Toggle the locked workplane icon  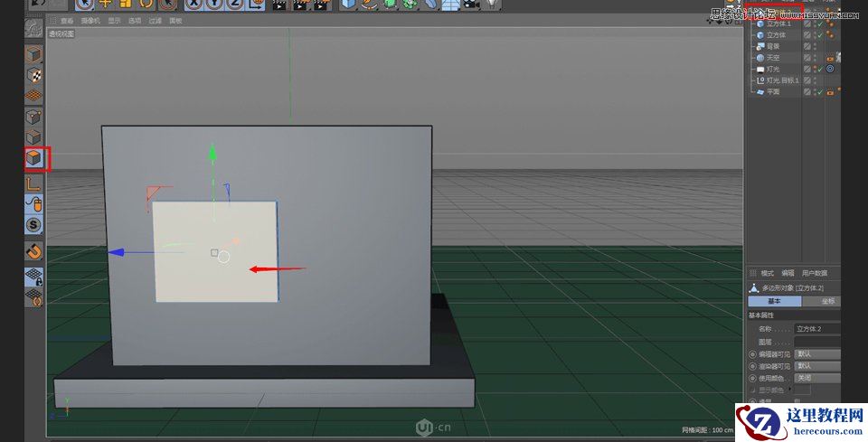33,277
